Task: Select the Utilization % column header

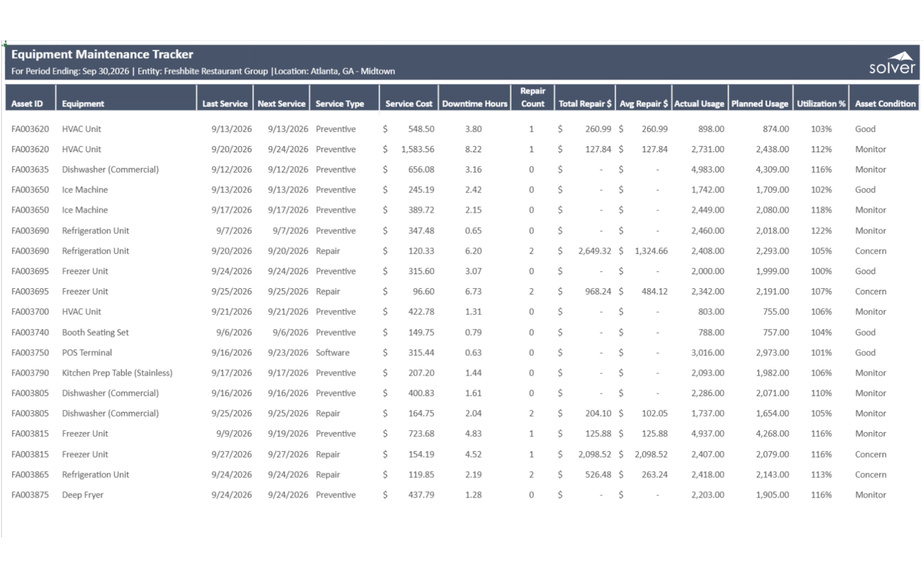Action: [821, 104]
